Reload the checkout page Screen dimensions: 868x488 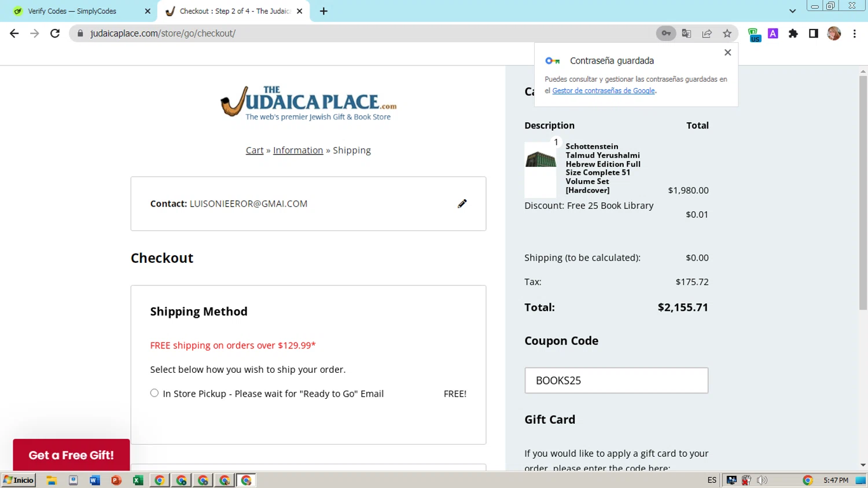(55, 34)
